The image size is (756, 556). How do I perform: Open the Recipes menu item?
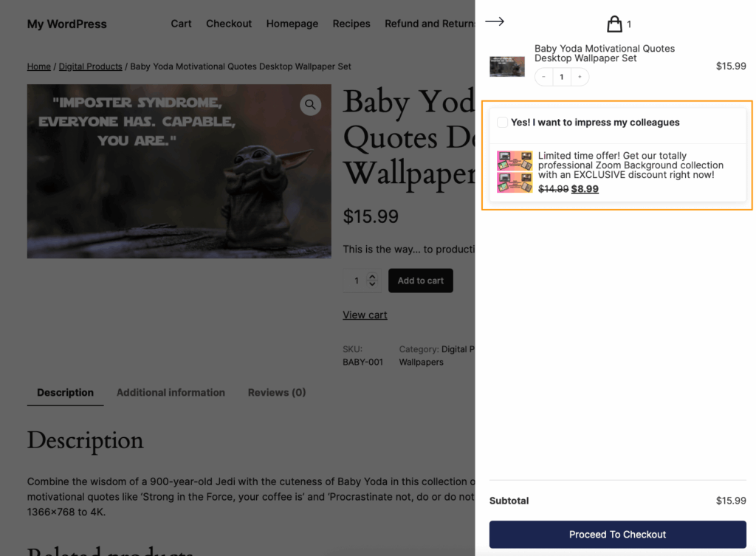point(351,24)
